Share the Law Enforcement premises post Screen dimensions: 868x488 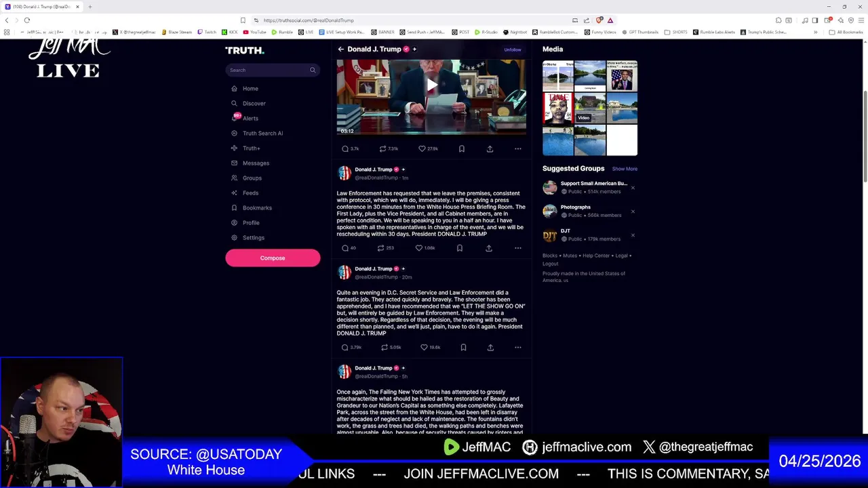(489, 248)
